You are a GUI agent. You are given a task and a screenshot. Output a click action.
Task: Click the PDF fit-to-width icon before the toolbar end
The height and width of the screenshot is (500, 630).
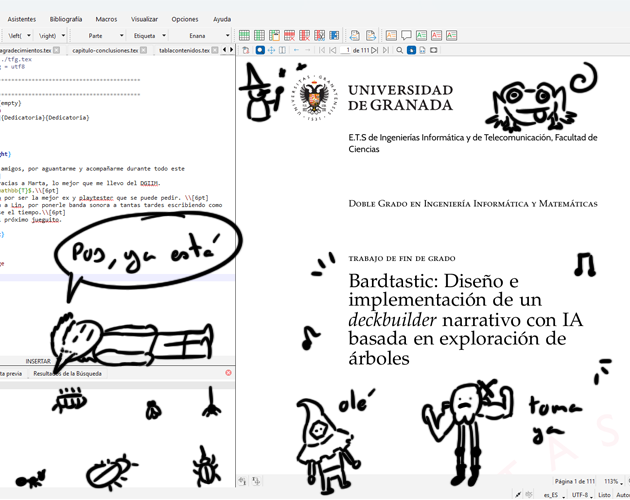point(434,50)
